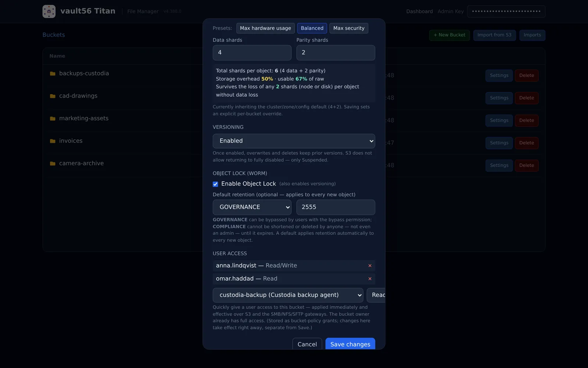Delete the invoices bucket
The height and width of the screenshot is (368, 588).
[527, 143]
